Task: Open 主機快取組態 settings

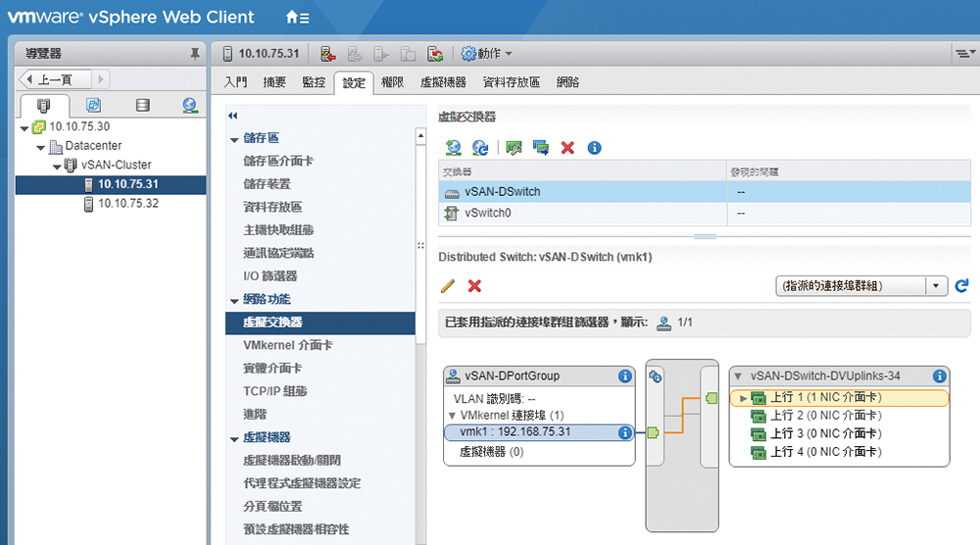Action: (x=278, y=230)
